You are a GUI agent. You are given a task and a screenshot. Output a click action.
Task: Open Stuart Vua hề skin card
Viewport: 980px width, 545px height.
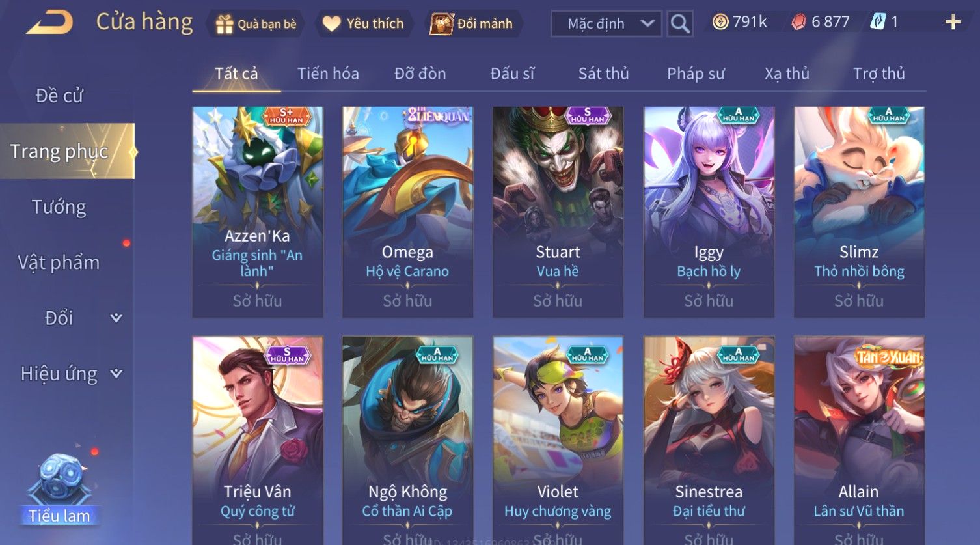point(558,212)
